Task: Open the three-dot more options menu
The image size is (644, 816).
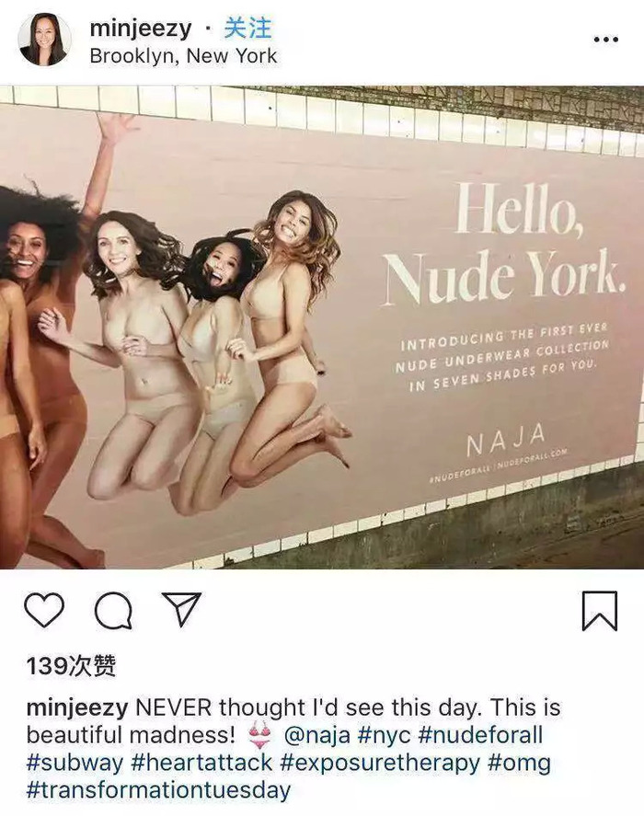Action: coord(606,40)
